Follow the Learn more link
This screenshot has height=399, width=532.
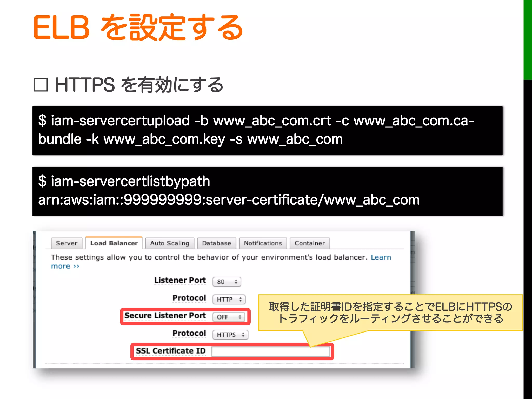click(x=381, y=257)
